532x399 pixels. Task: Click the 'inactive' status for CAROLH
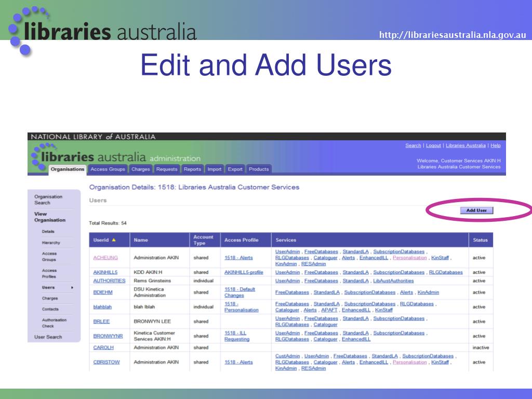(481, 348)
